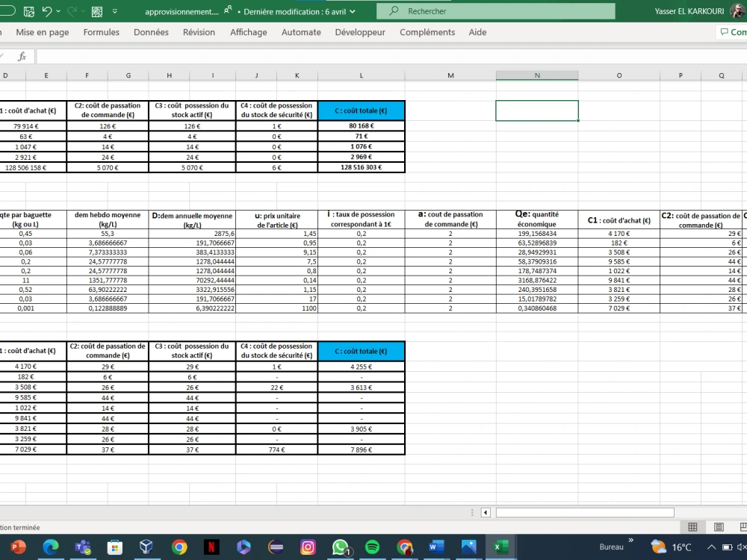This screenshot has height=560, width=747.
Task: Click the cell with value 70292,44444
Action: click(x=192, y=280)
